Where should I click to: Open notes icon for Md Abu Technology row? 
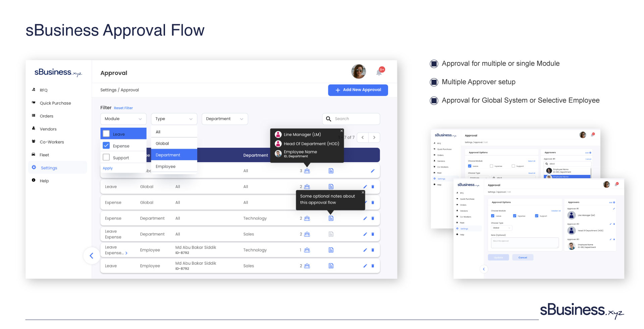coord(331,250)
